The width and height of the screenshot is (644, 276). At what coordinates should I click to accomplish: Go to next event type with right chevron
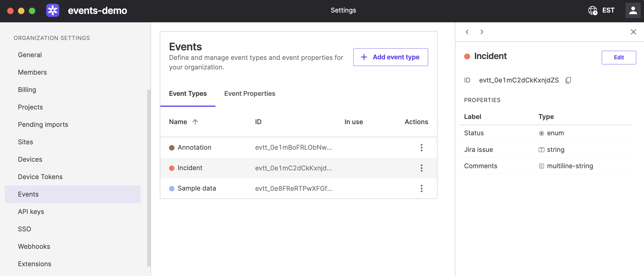pos(482,32)
